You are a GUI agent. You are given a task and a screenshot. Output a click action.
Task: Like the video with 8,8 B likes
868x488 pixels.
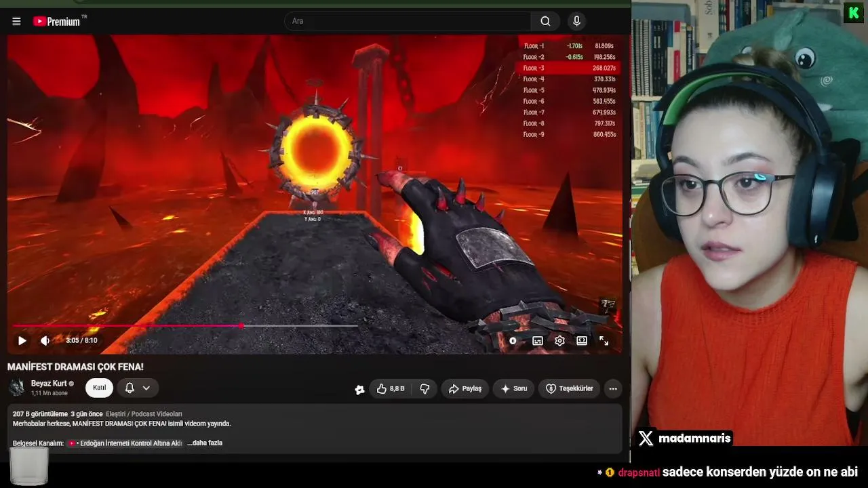tap(390, 388)
